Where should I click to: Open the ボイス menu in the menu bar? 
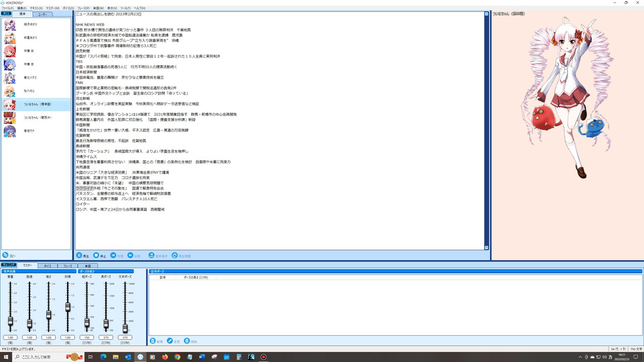coord(68,8)
